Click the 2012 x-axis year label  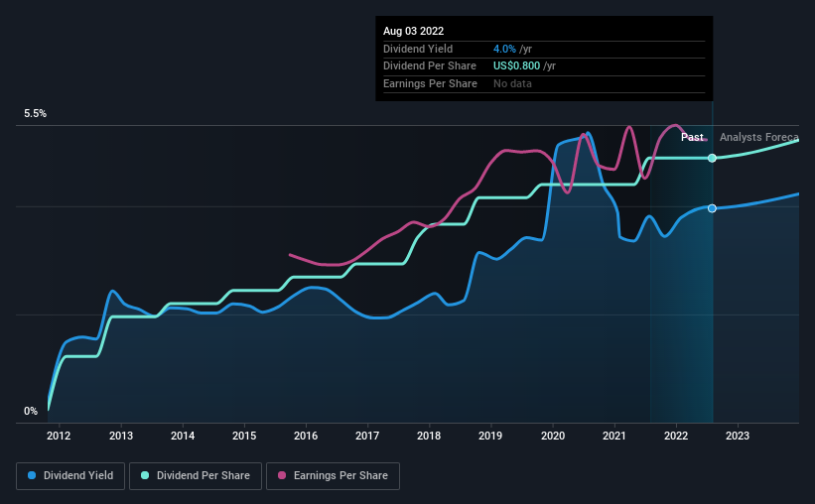coord(59,436)
